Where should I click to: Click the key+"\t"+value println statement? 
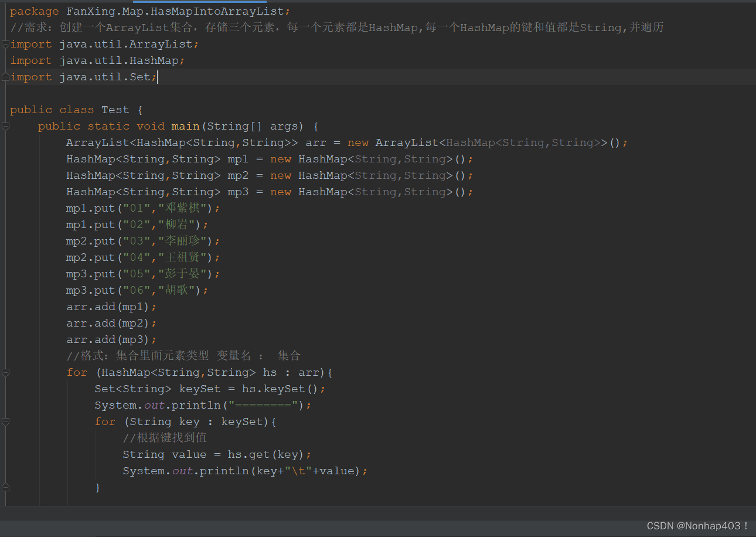point(246,471)
